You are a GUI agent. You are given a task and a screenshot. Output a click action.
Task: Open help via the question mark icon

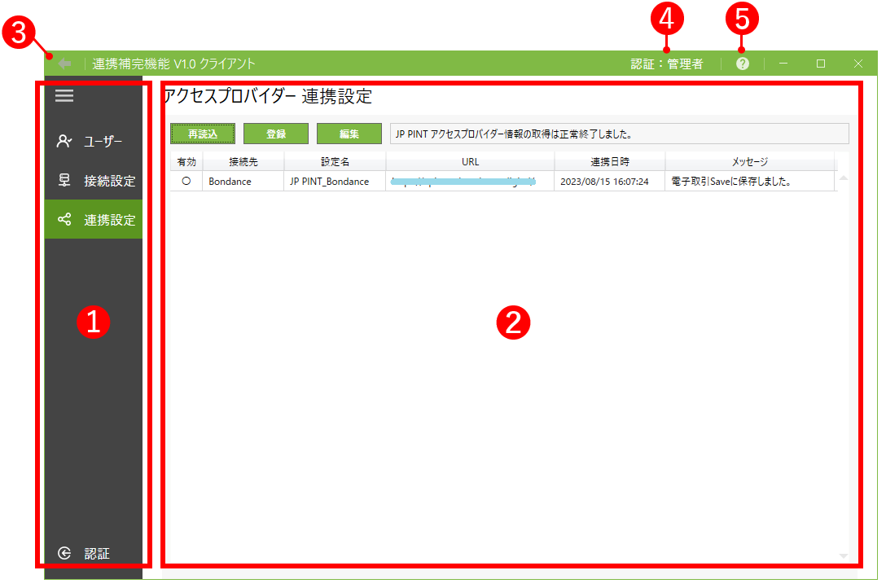coord(742,62)
